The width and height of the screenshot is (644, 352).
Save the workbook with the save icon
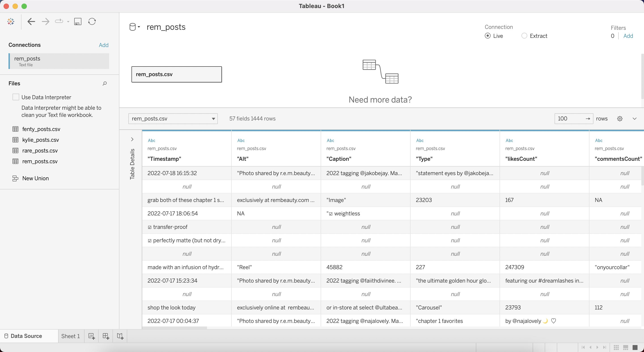78,21
